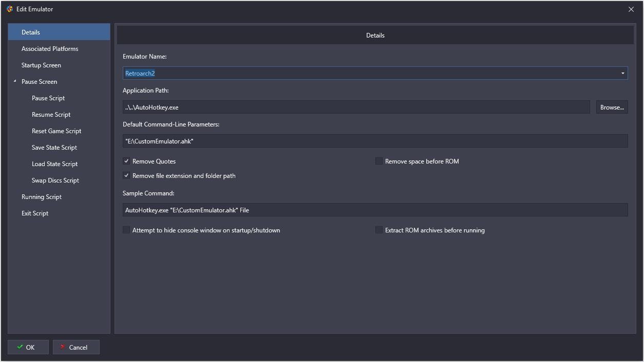
Task: Click the Emulator Name: label
Action: click(145, 56)
